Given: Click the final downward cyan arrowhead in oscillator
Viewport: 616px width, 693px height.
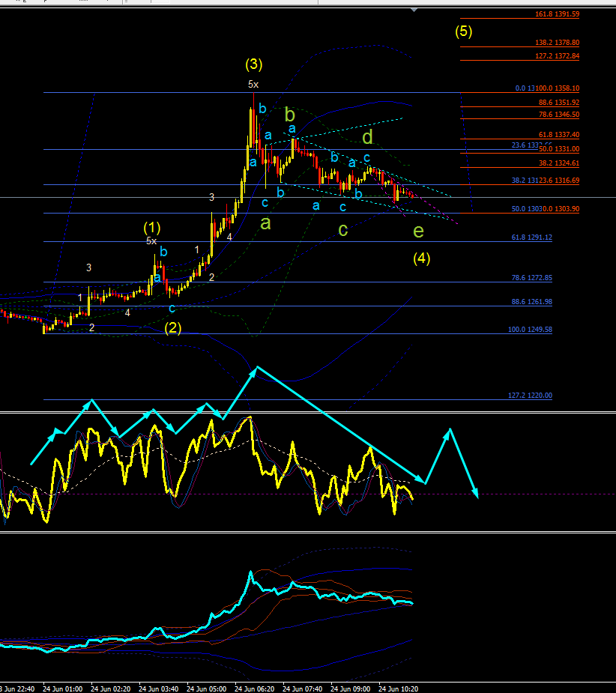Looking at the screenshot, I should [475, 493].
